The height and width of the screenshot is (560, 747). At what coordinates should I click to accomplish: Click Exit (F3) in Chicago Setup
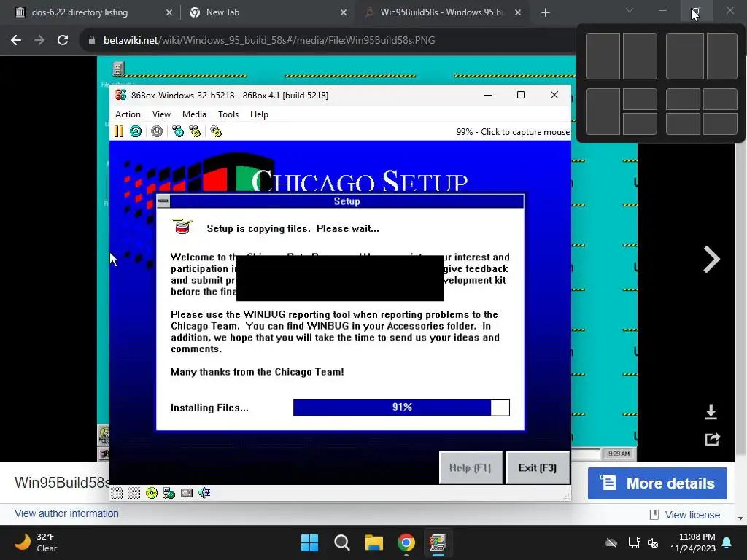click(x=538, y=467)
